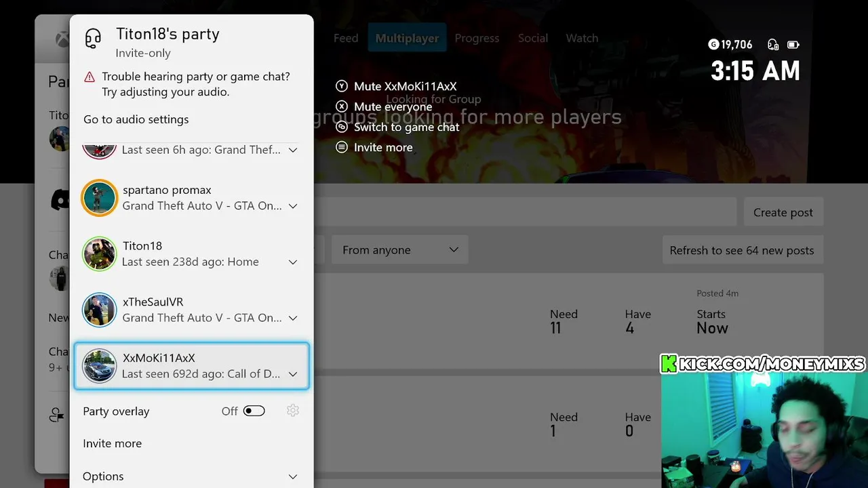Image resolution: width=868 pixels, height=488 pixels.
Task: Click the headset icon beside Titon18's party
Action: [x=93, y=39]
